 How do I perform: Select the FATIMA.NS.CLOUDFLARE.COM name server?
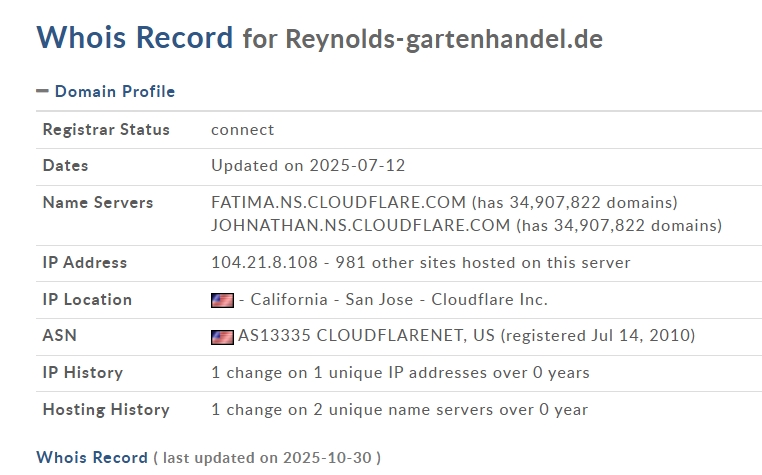[x=338, y=203]
